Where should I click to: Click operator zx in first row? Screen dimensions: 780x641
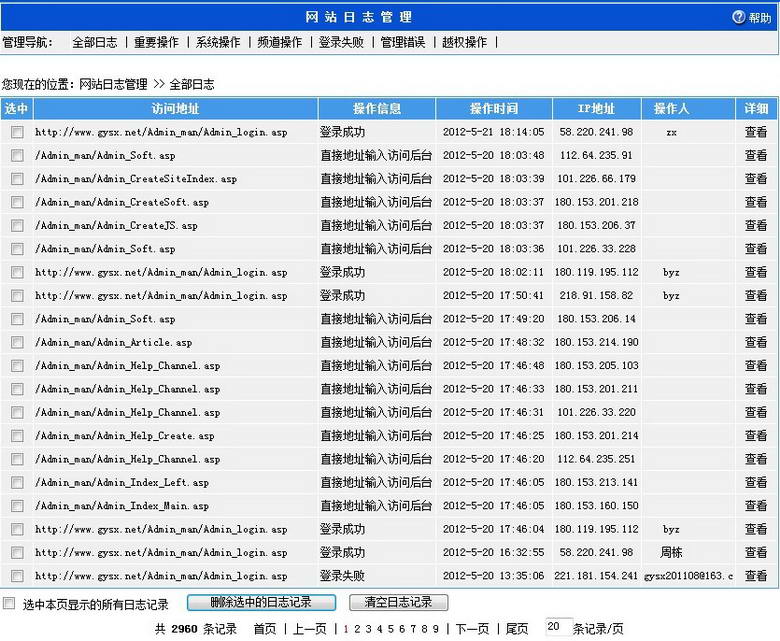[x=672, y=132]
